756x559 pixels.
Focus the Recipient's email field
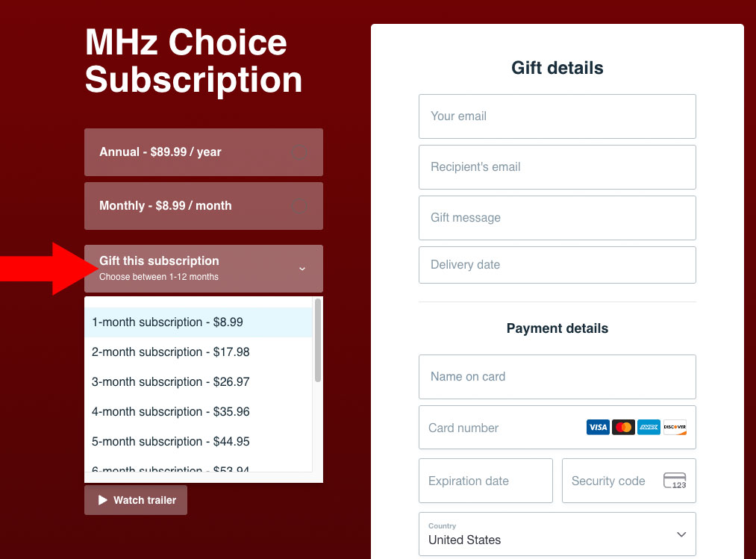tap(557, 167)
